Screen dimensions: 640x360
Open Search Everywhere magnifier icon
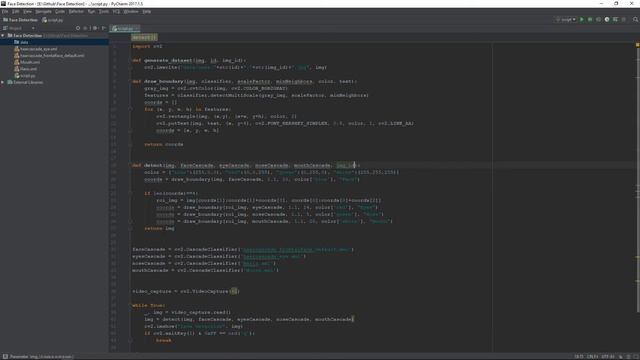pyautogui.click(x=635, y=20)
